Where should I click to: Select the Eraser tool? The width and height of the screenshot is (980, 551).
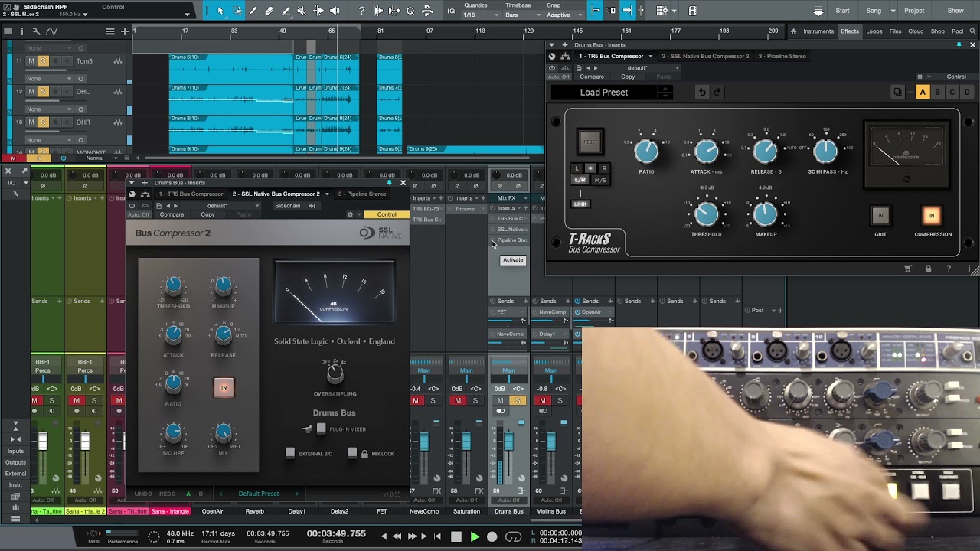point(269,11)
